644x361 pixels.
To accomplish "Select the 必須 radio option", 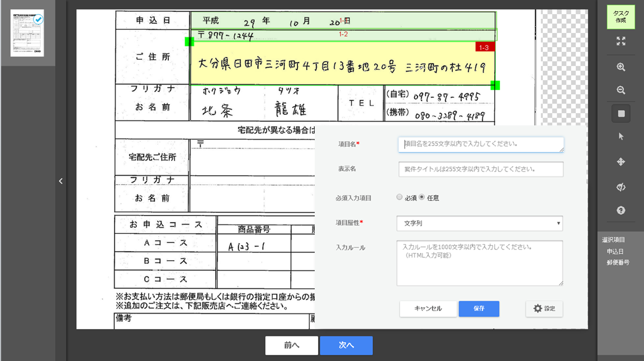I will [400, 197].
